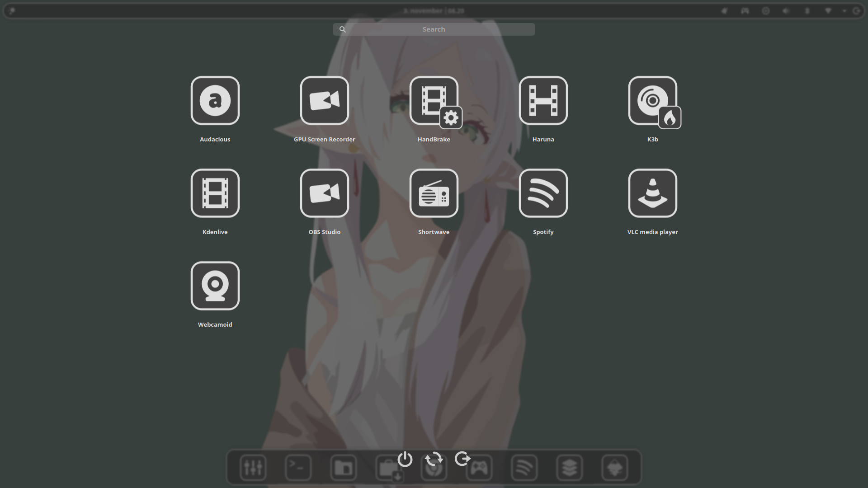Focus the Search input field
Screen dimensions: 868x488
(x=434, y=29)
